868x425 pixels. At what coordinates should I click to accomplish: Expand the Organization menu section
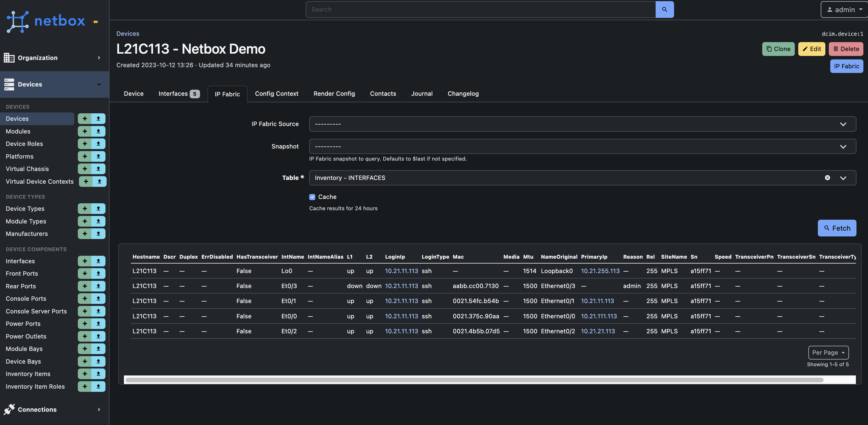click(x=54, y=58)
